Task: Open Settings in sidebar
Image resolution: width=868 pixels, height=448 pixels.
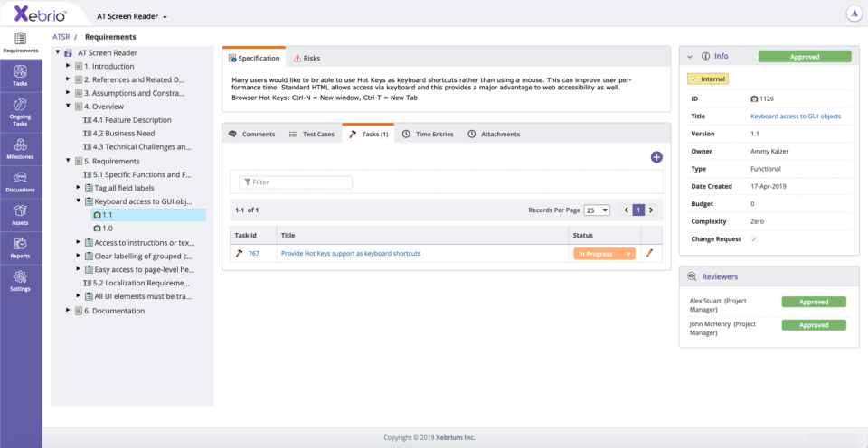Action: (x=21, y=282)
